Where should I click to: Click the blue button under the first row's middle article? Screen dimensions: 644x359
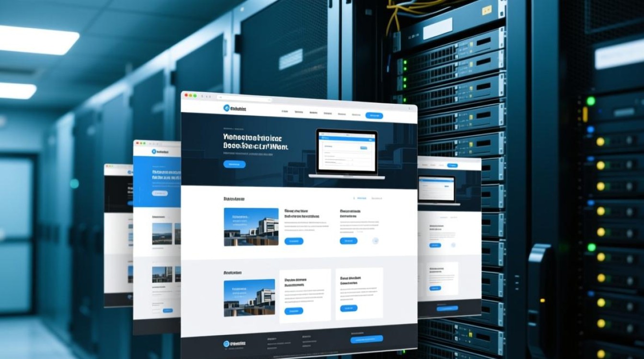pos(294,241)
